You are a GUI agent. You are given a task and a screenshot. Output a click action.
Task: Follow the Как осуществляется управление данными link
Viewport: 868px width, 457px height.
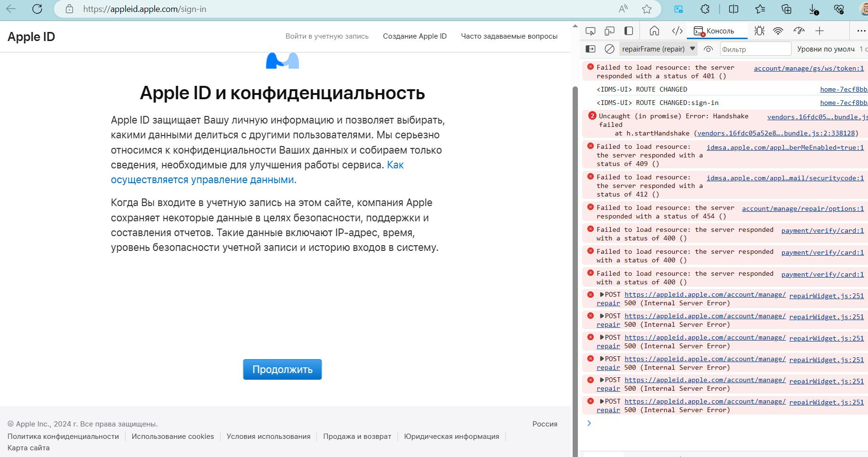pos(257,172)
